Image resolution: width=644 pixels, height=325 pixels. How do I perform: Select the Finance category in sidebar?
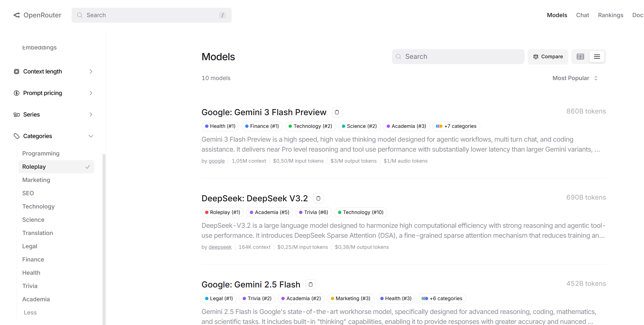[x=33, y=260]
